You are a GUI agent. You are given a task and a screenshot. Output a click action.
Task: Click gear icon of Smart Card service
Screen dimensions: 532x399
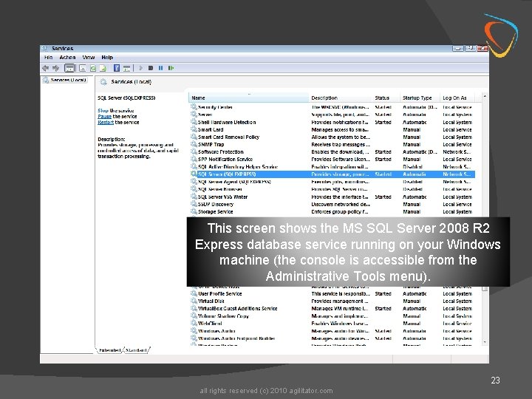click(x=194, y=129)
